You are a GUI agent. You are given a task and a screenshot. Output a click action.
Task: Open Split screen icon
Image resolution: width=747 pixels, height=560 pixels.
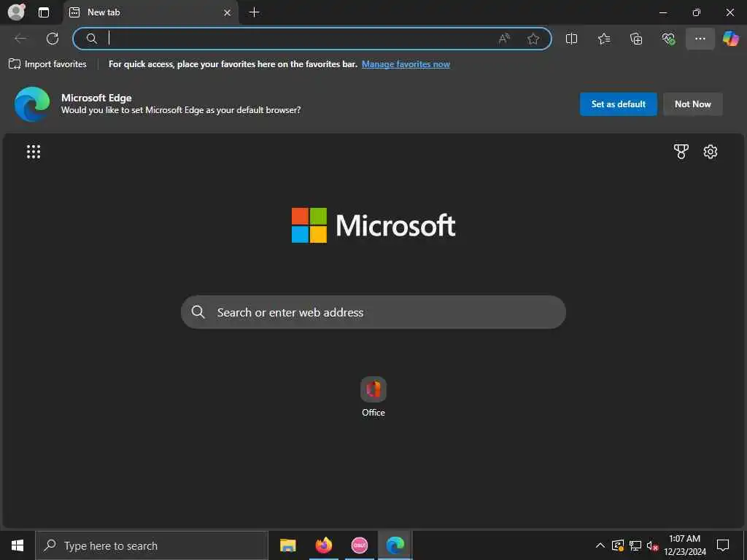(571, 39)
